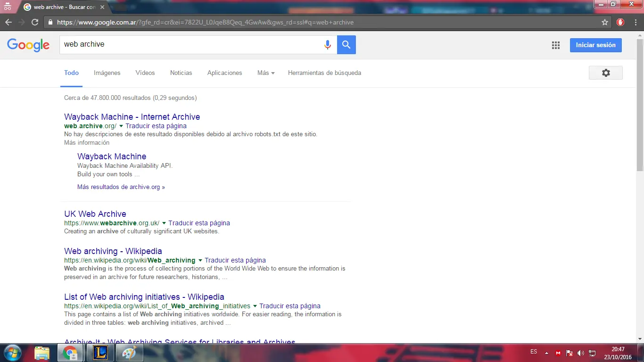644x362 pixels.
Task: Click the Google logo
Action: [28, 45]
